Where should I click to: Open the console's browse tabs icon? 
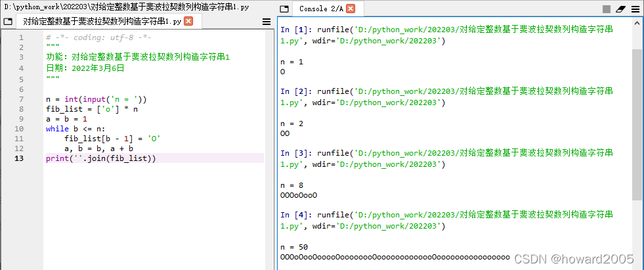click(x=284, y=9)
